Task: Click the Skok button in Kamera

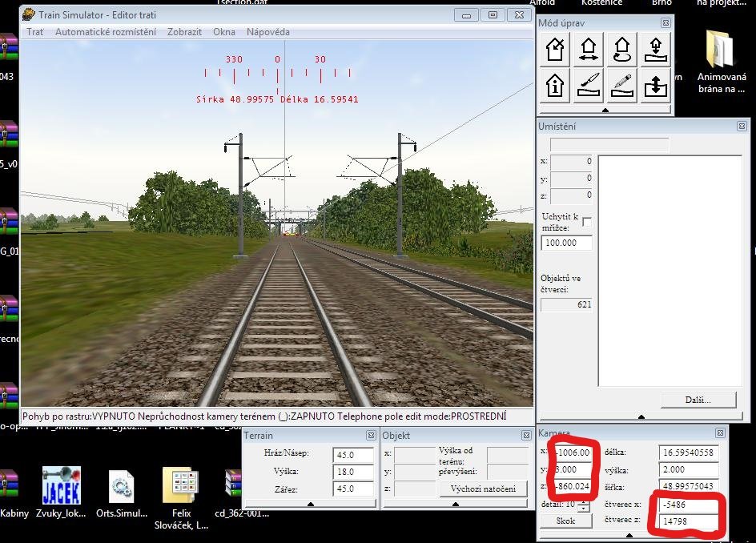Action: pos(565,521)
